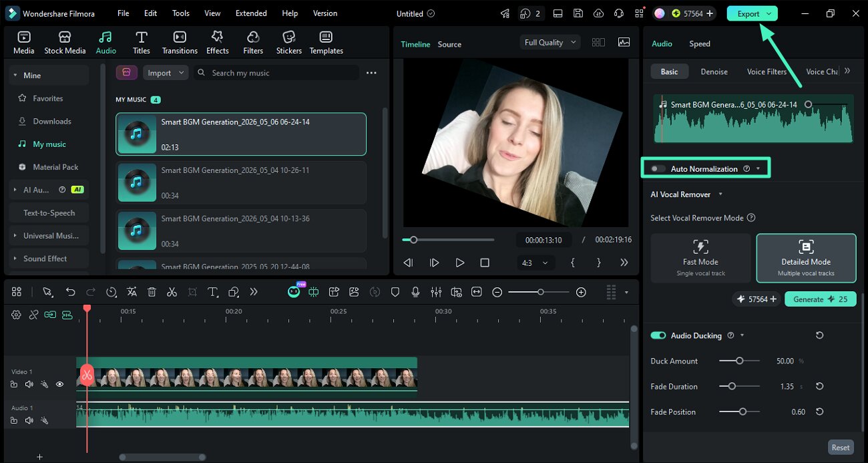Click the AI copilot face icon
The width and height of the screenshot is (868, 463).
click(294, 292)
